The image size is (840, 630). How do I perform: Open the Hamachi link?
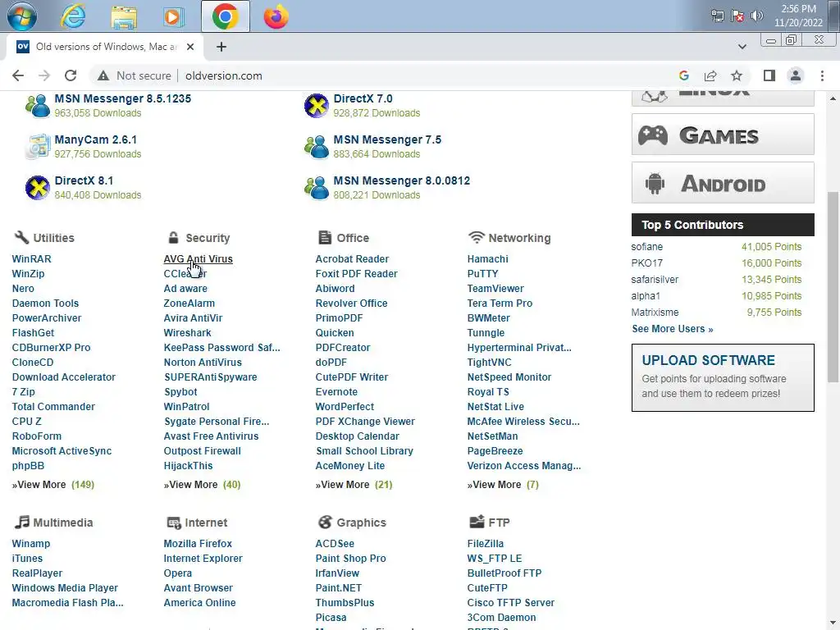tap(487, 258)
